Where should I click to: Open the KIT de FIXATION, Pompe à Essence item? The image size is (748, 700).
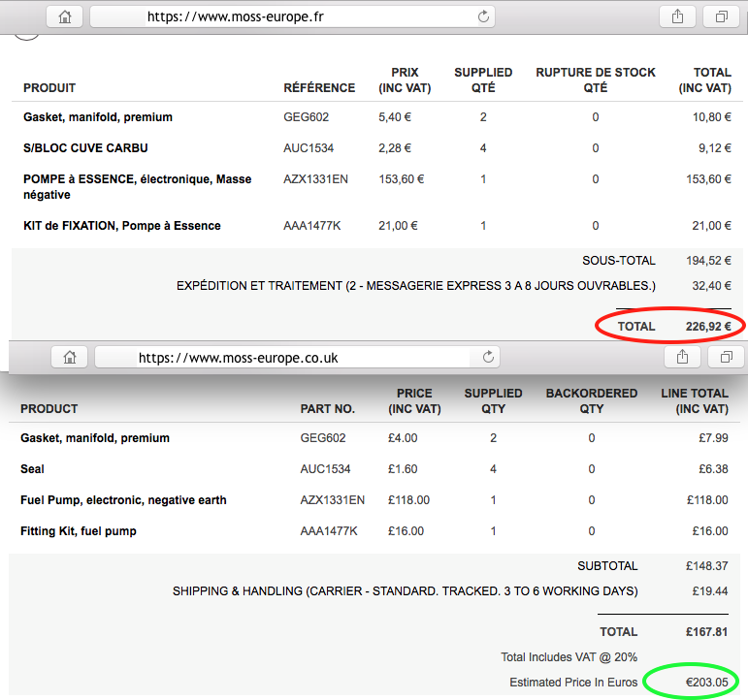pos(122,226)
